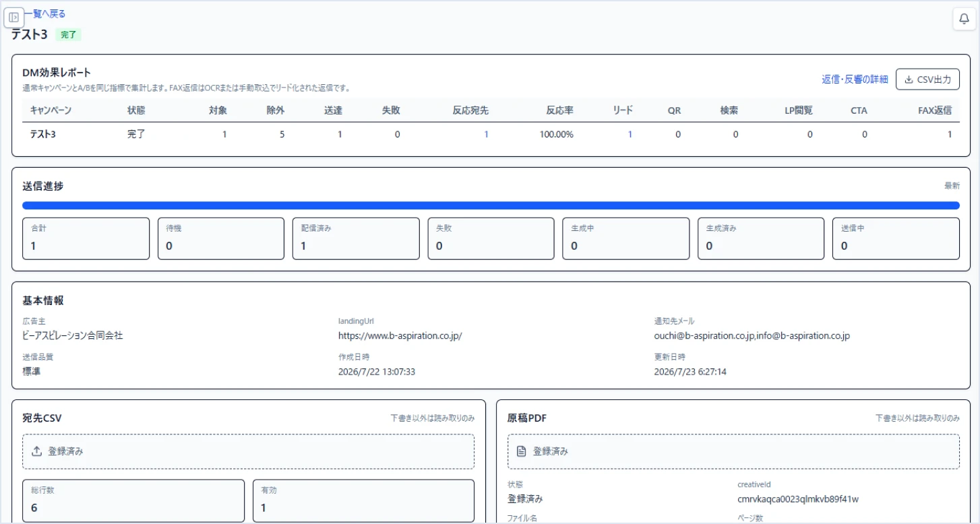Screen dimensions: 980x524
Task: Click the 宛先CSV 登録済み drop zone
Action: point(248,451)
